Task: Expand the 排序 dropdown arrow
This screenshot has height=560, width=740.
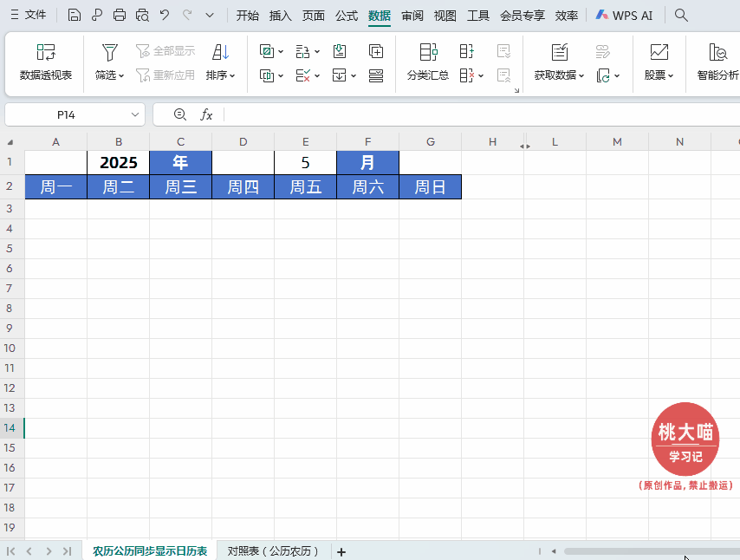Action: pyautogui.click(x=231, y=75)
